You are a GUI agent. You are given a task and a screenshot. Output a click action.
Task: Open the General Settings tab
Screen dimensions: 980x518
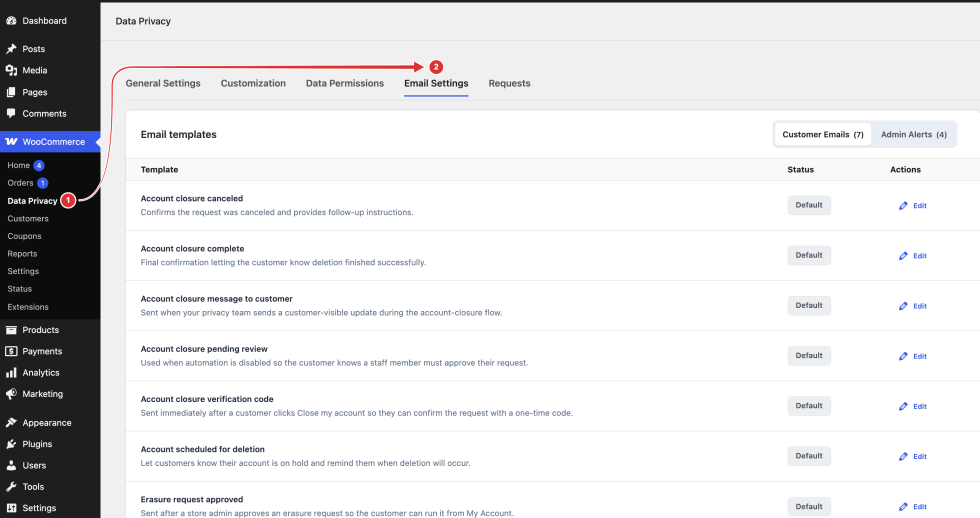[x=163, y=83]
